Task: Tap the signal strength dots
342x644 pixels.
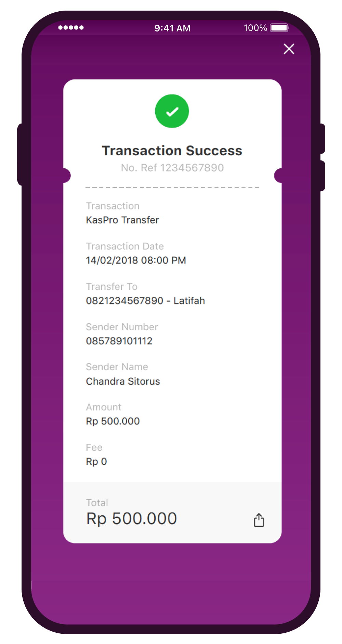Action: click(71, 28)
